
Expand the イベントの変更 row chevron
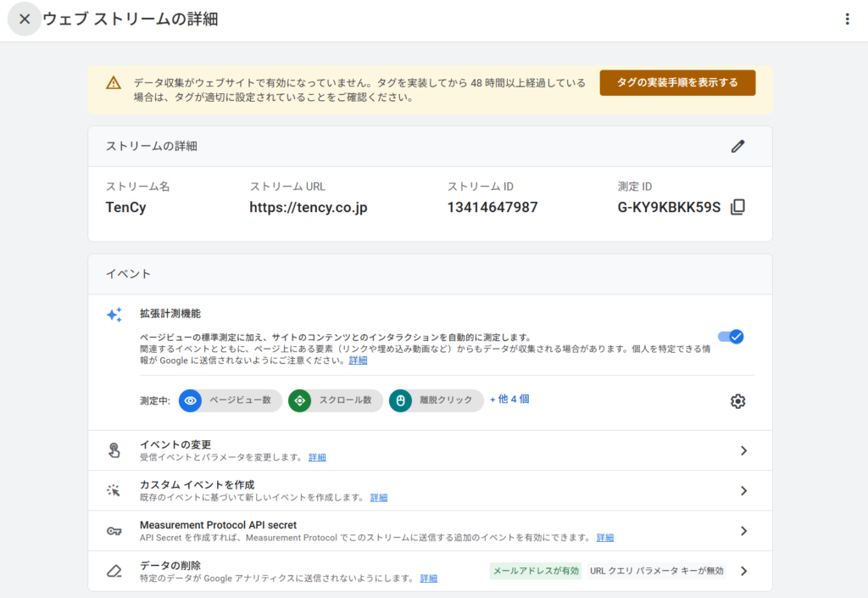click(x=743, y=450)
